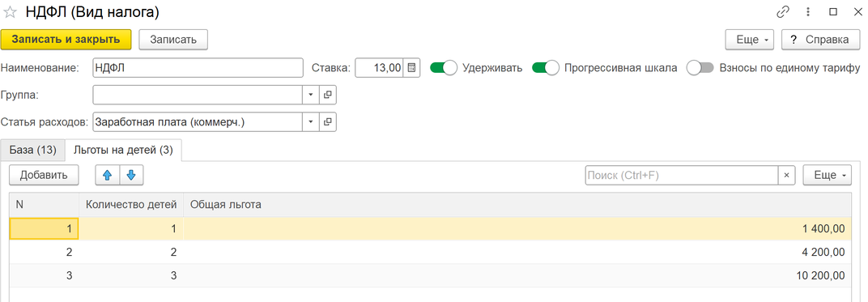868x302 pixels.
Task: Select the N cell of the 1 400,00 row
Action: click(x=45, y=228)
